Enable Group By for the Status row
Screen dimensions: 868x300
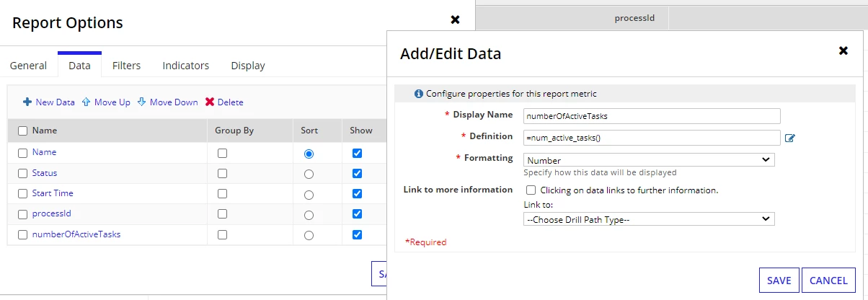[x=222, y=174]
